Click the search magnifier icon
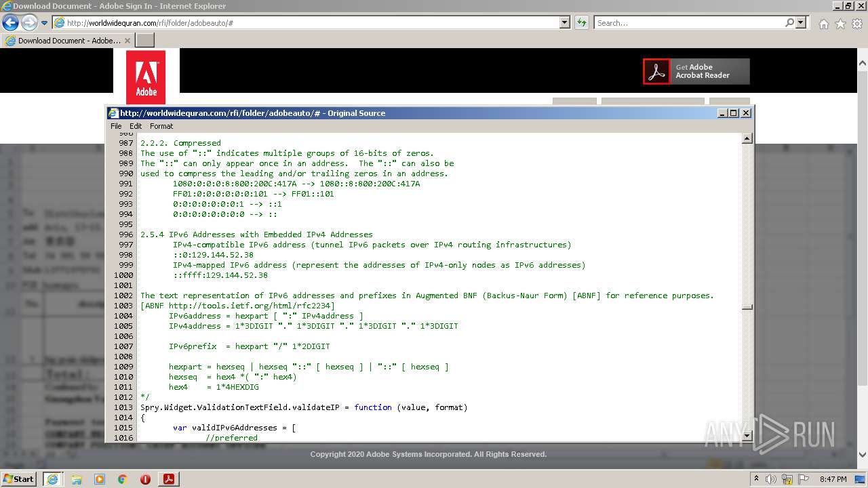 [x=789, y=22]
